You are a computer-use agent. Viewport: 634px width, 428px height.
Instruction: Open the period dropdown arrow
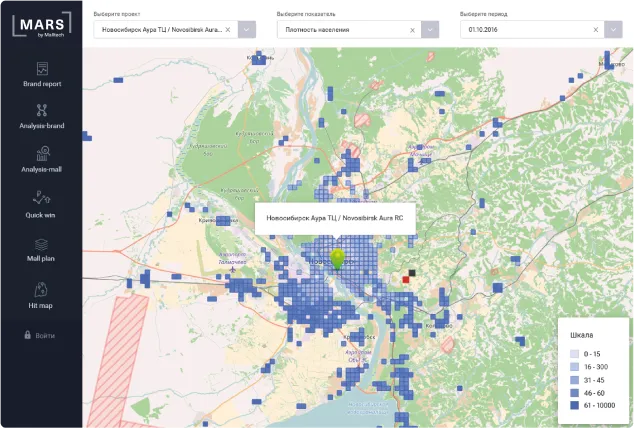pos(614,30)
